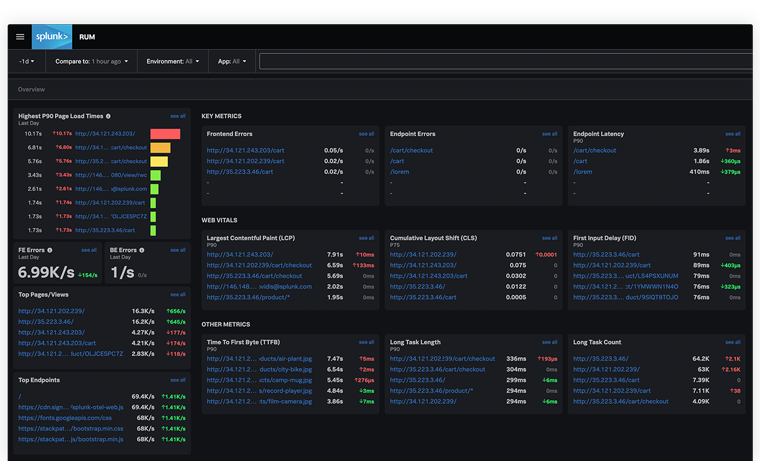Open the bootstrap.min.css endpoint link
The image size is (760, 461).
[x=71, y=429]
